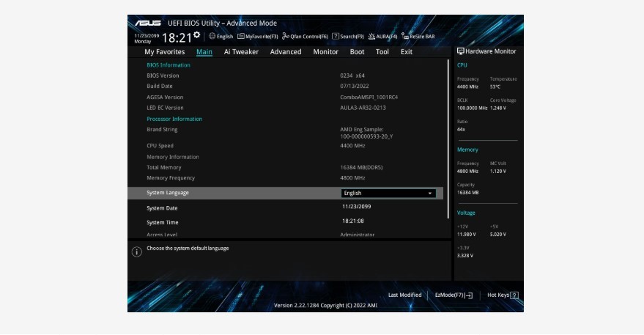Click the CPU Speed label in Main list
Screen dimensions: 644x335
160,146
